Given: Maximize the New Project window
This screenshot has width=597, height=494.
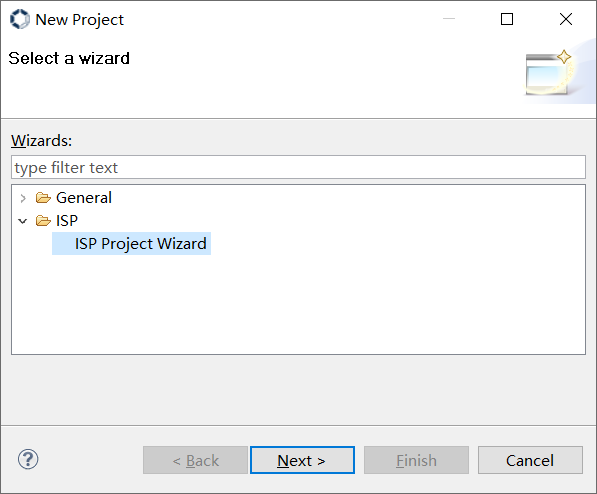Looking at the screenshot, I should point(507,19).
